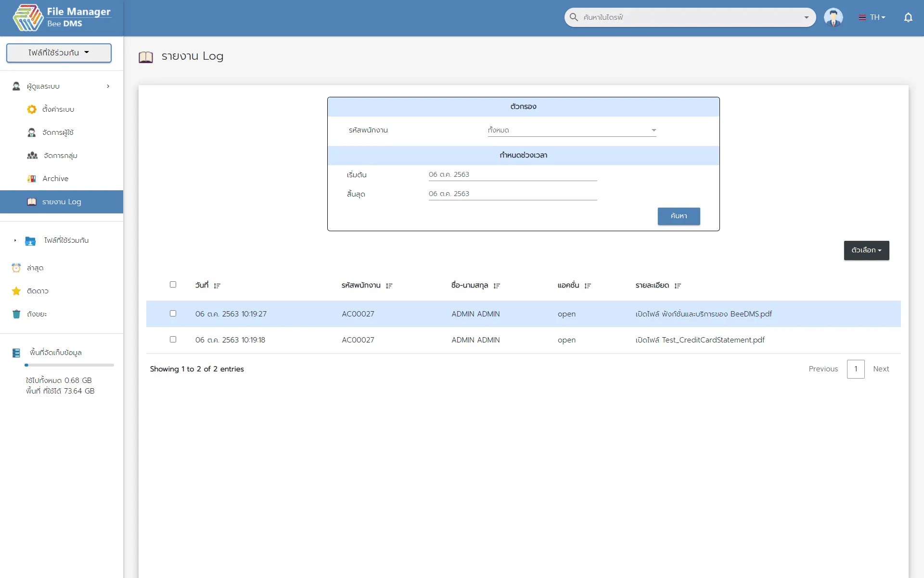Sort by date column icon
This screenshot has height=578, width=924.
tap(217, 286)
